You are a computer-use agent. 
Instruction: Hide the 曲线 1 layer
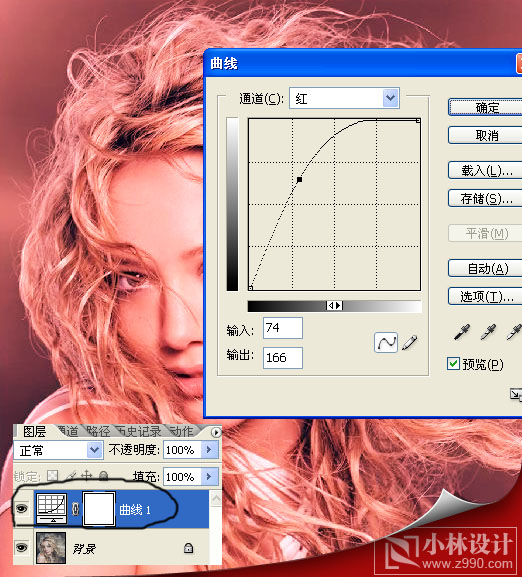click(x=22, y=509)
